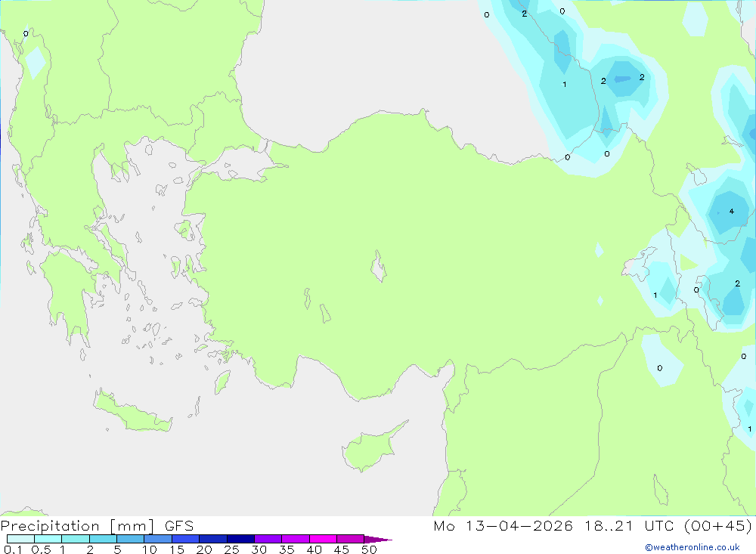Pick the dark navy 25–30 mm swatch
Viewport: 756px width, 554px height.
pyautogui.click(x=240, y=539)
